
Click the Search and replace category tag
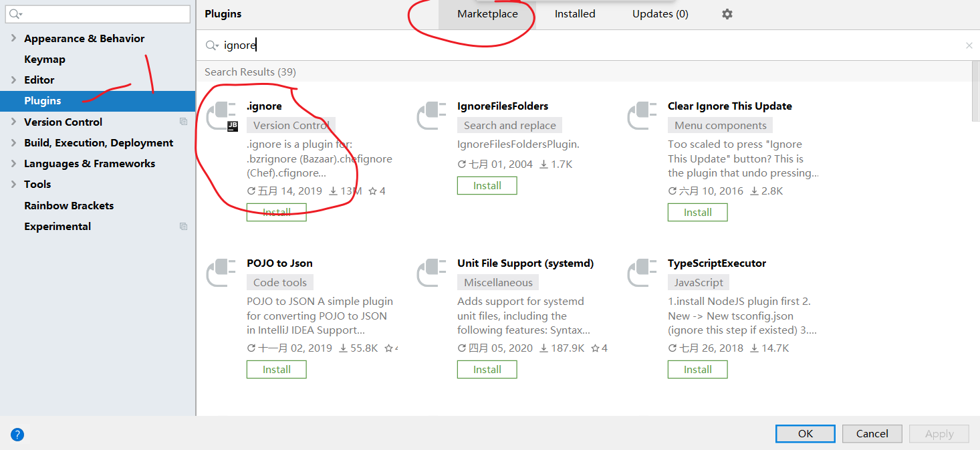tap(510, 125)
